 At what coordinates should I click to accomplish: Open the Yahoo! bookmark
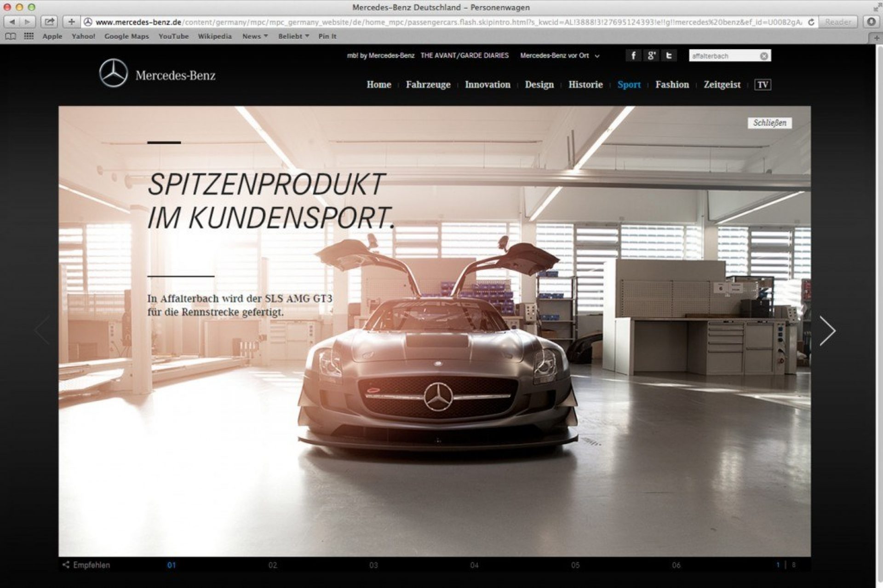(83, 36)
